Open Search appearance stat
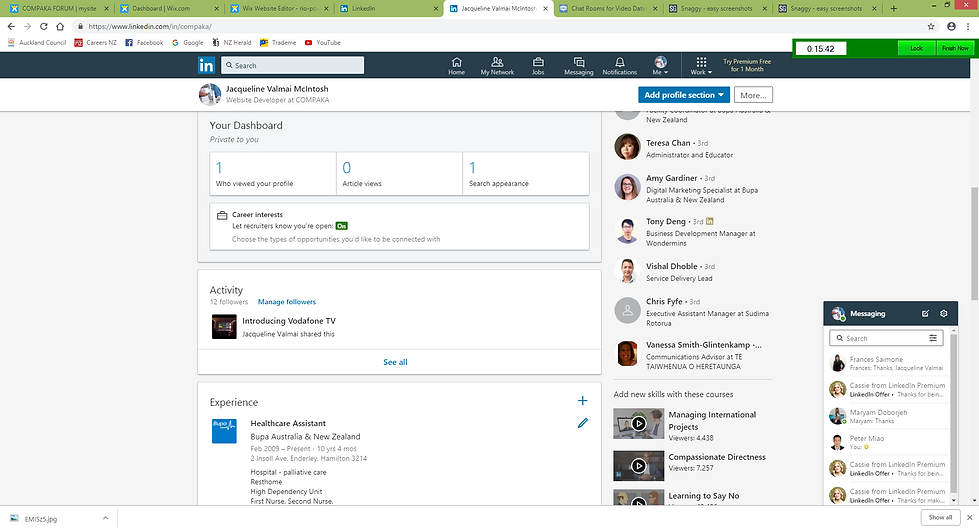979x530 pixels. pyautogui.click(x=526, y=174)
